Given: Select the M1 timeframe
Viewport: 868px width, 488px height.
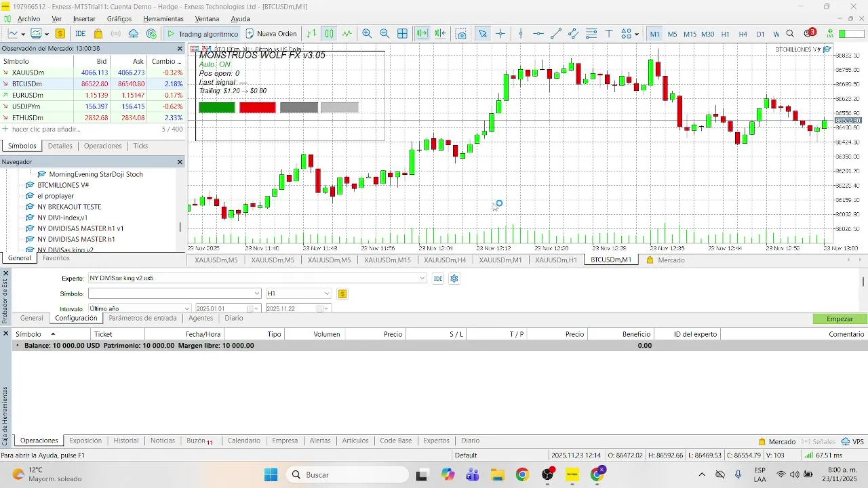Looking at the screenshot, I should (x=654, y=34).
